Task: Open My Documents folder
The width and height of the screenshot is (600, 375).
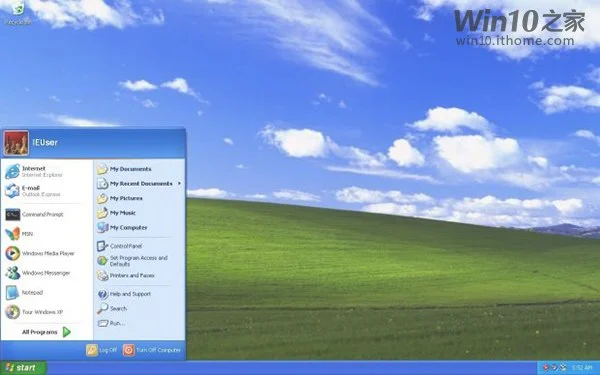Action: tap(139, 169)
